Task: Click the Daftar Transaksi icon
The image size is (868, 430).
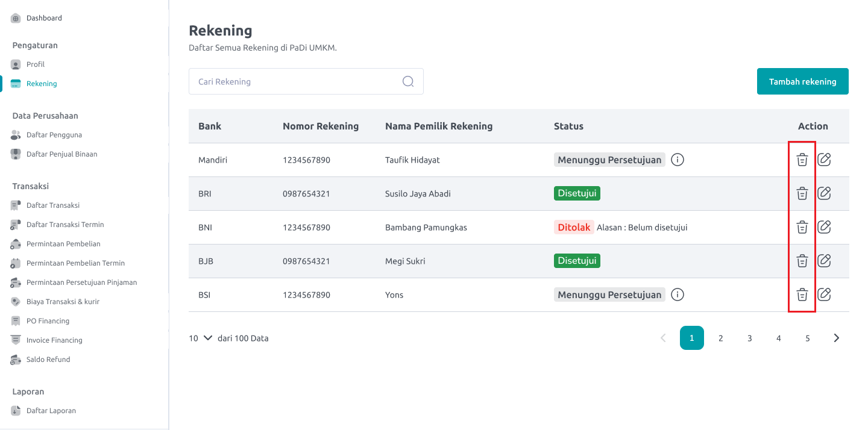Action: pyautogui.click(x=16, y=205)
